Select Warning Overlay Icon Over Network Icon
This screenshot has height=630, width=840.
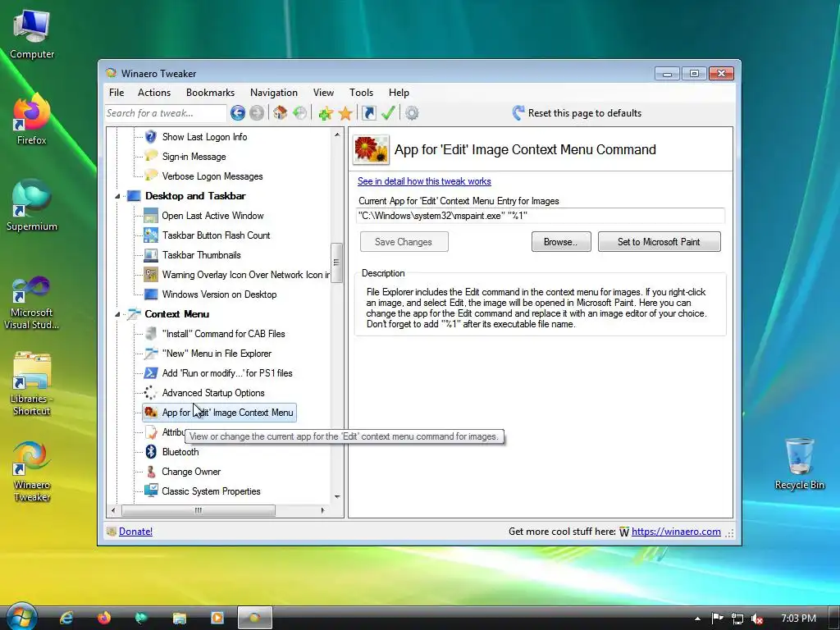coord(246,275)
